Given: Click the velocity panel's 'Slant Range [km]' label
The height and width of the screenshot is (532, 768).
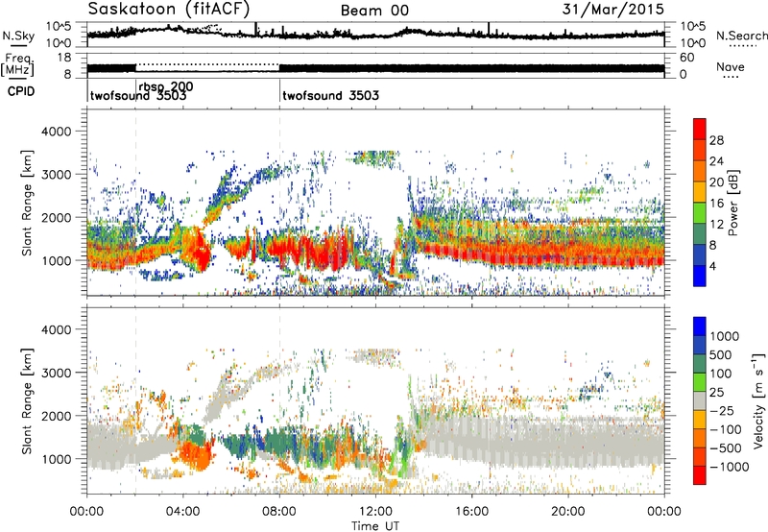Looking at the screenshot, I should point(27,400).
